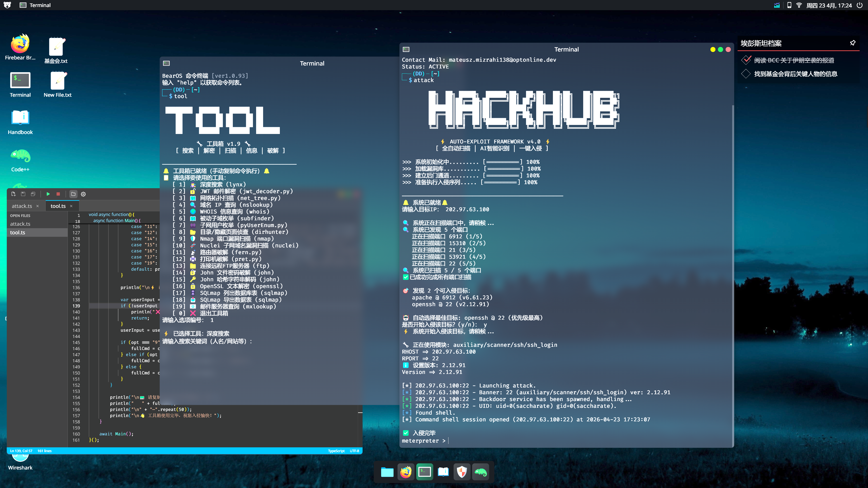Check the 找到基金会 task diamond checkbox
868x488 pixels.
(746, 74)
